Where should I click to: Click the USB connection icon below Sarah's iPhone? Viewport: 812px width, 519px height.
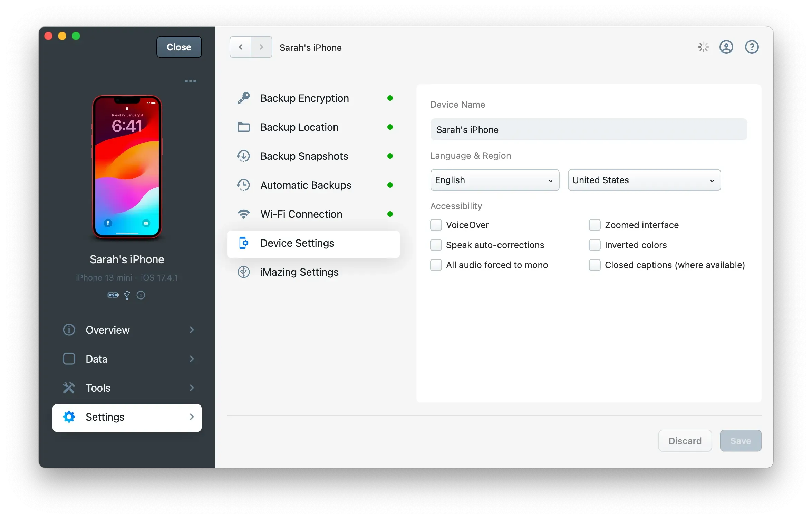point(127,295)
